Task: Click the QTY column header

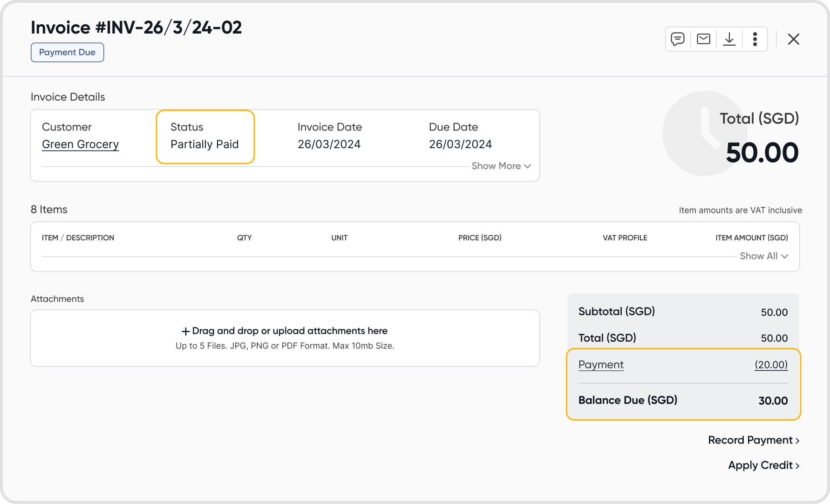Action: (x=244, y=238)
